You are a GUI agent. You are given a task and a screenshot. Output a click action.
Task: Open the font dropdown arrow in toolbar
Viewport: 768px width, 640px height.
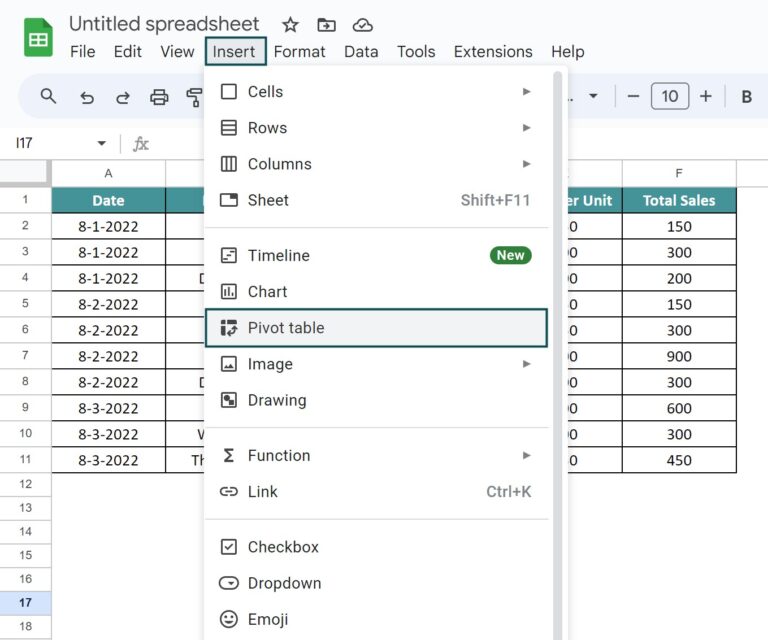pyautogui.click(x=593, y=96)
